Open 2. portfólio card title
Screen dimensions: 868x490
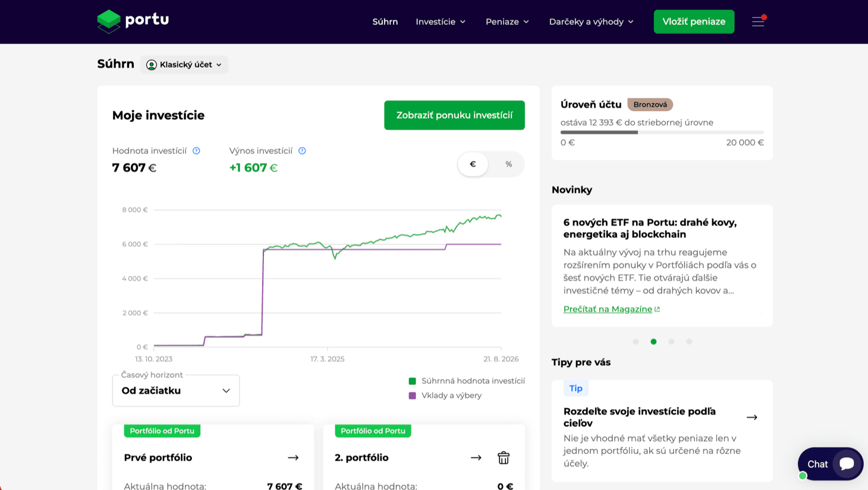361,457
